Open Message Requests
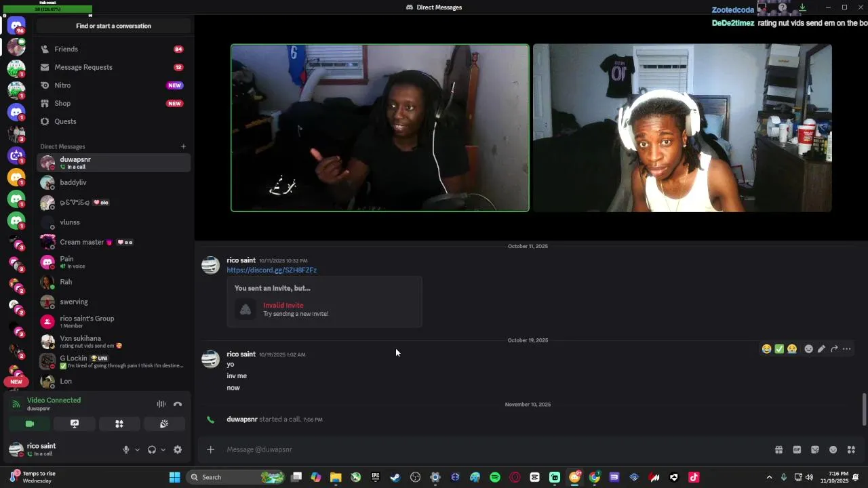The width and height of the screenshot is (868, 488). [113, 67]
